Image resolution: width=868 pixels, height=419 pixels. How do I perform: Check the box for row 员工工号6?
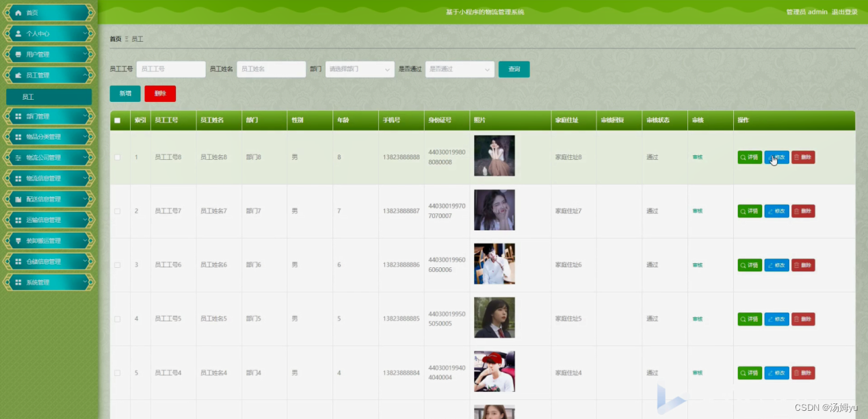117,265
